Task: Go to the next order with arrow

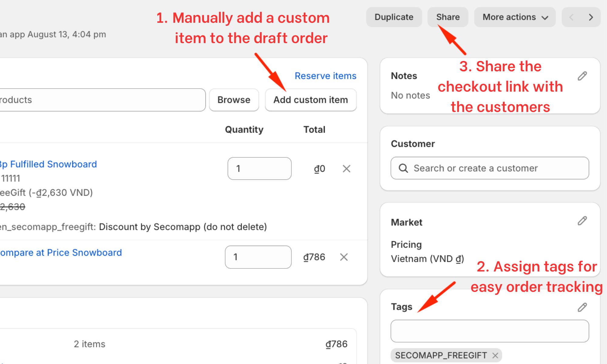Action: pyautogui.click(x=591, y=17)
